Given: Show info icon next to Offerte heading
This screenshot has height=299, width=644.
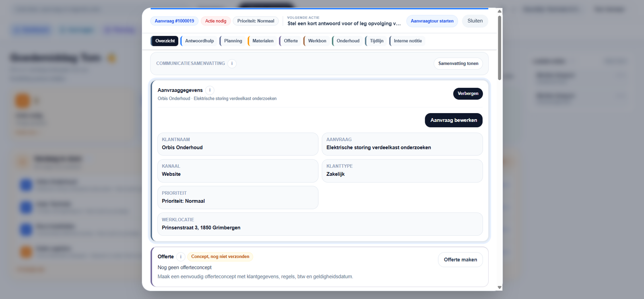Looking at the screenshot, I should pos(181,257).
